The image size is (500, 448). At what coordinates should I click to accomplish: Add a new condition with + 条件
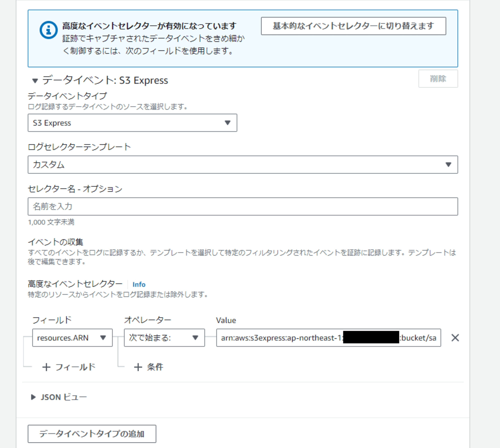click(x=148, y=367)
